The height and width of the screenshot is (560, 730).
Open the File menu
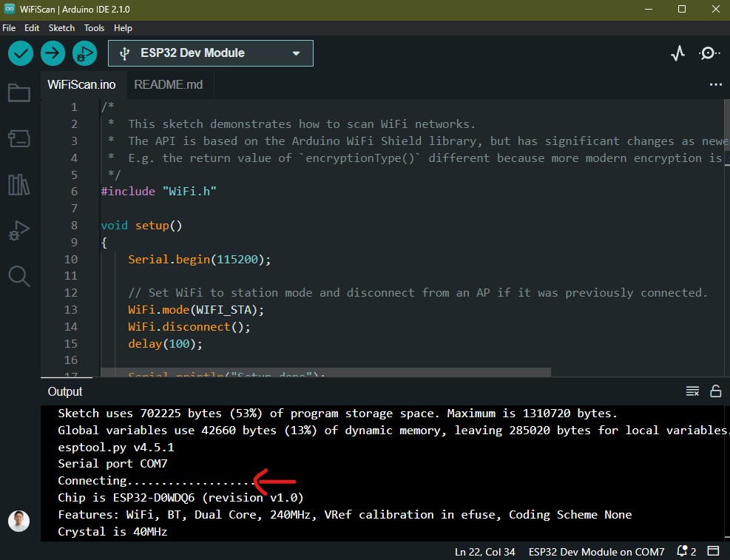pyautogui.click(x=9, y=28)
